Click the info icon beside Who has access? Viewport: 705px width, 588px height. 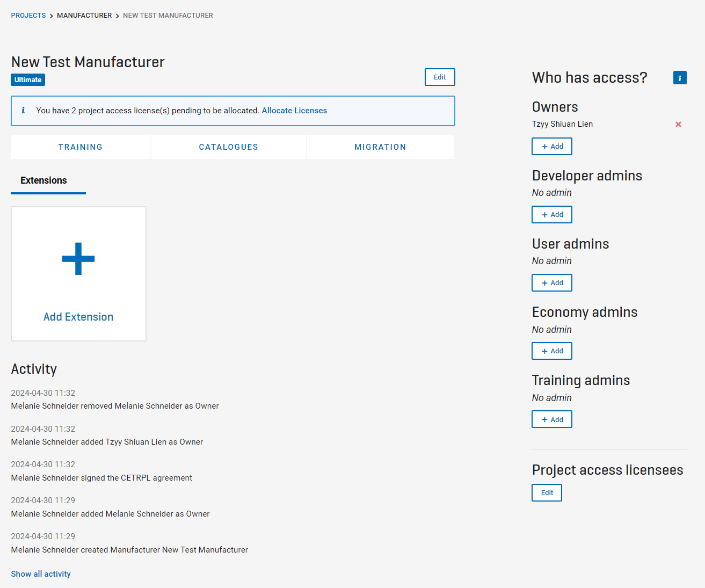[680, 78]
